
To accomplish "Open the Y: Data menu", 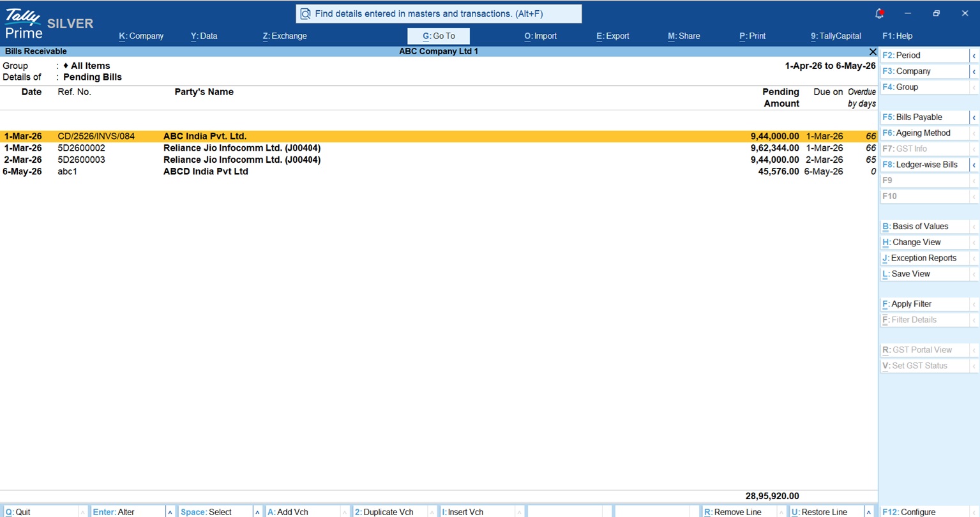I will [x=204, y=36].
